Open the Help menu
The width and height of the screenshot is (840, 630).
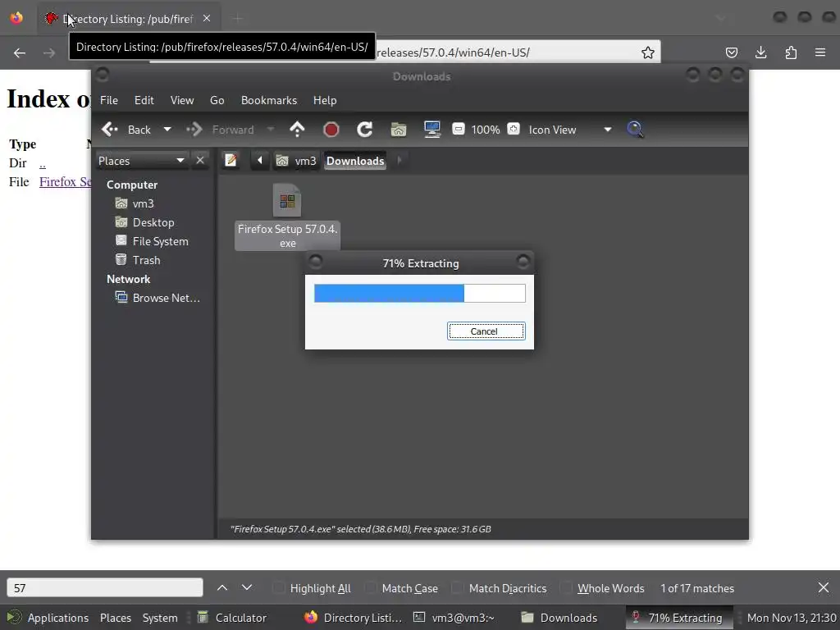[x=325, y=100]
